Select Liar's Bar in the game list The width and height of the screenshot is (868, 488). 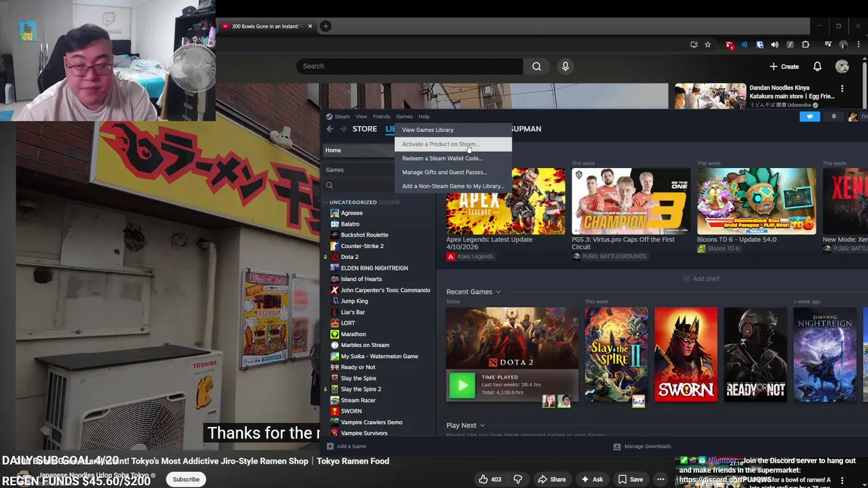(x=353, y=312)
